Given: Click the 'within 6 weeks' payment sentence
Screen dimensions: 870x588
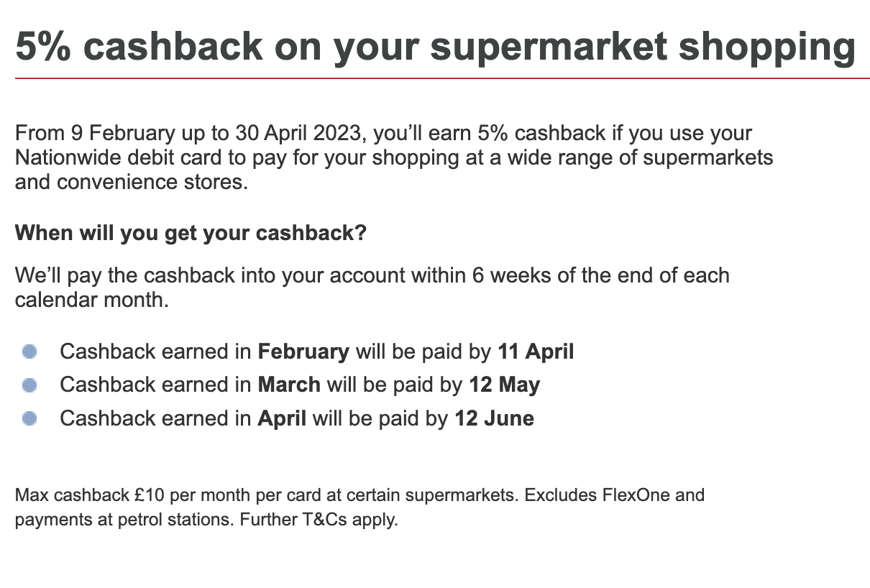Looking at the screenshot, I should tap(372, 288).
